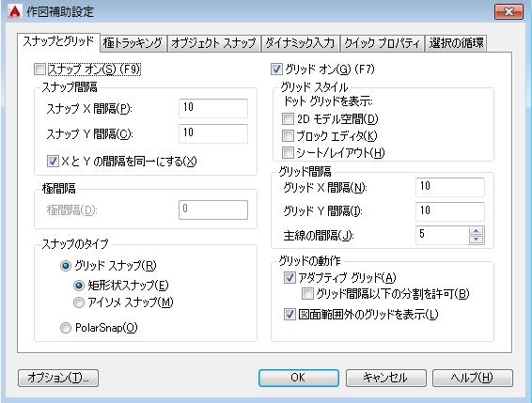Select the グリッド スナップ(R) radio button
532x403 pixels.
[x=66, y=266]
